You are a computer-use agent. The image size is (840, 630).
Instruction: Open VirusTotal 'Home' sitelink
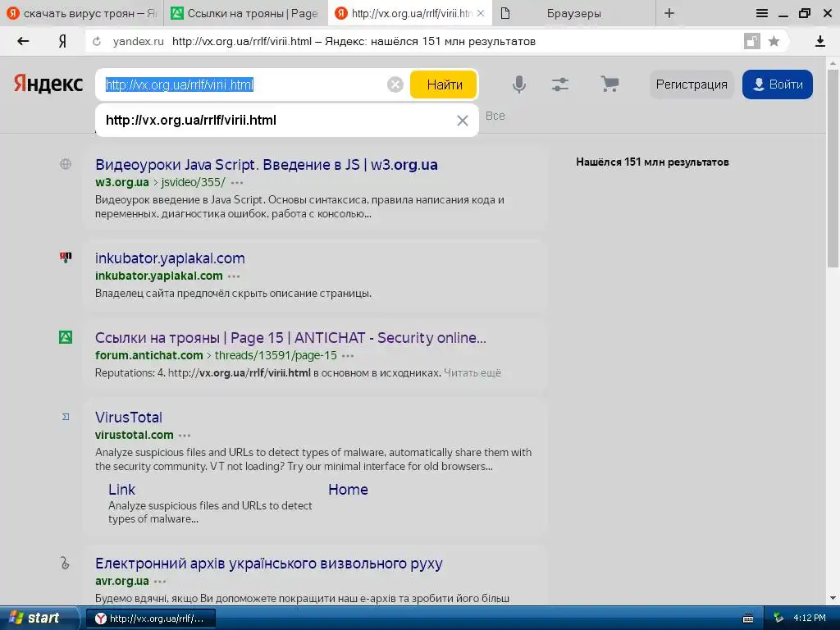pyautogui.click(x=348, y=490)
